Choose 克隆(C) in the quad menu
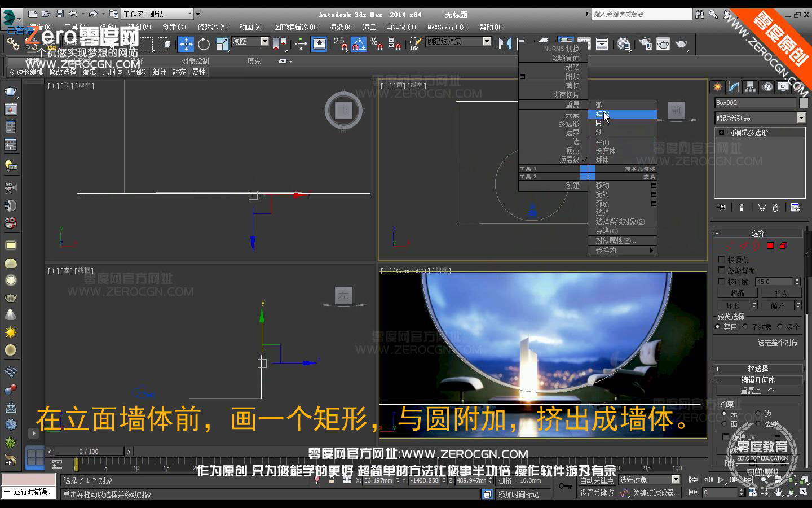 [x=623, y=231]
